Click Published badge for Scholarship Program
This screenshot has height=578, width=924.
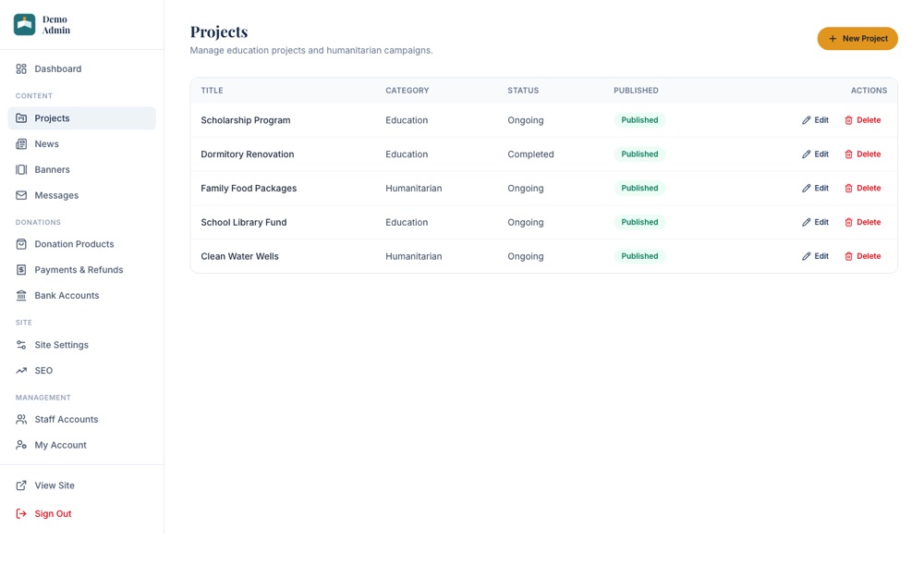[639, 120]
